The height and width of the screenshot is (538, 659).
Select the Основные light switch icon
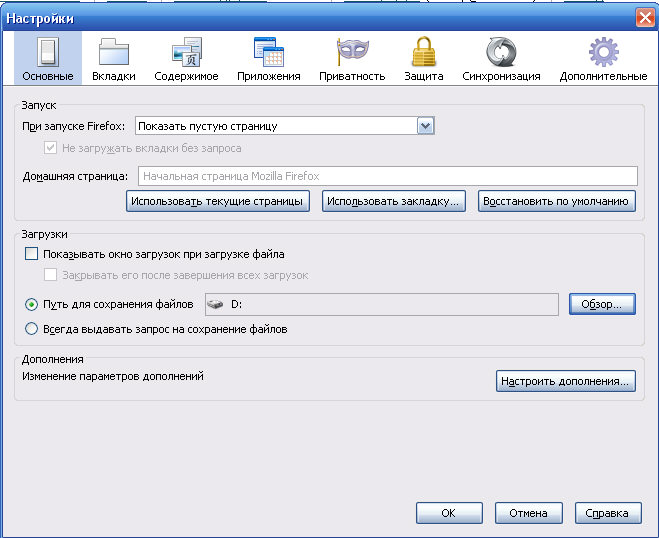coord(47,52)
